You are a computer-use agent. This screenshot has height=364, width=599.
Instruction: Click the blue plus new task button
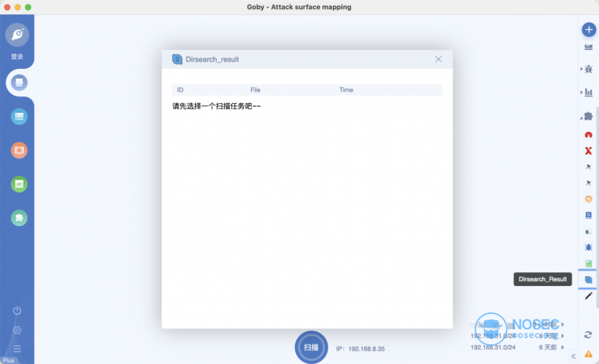click(588, 30)
